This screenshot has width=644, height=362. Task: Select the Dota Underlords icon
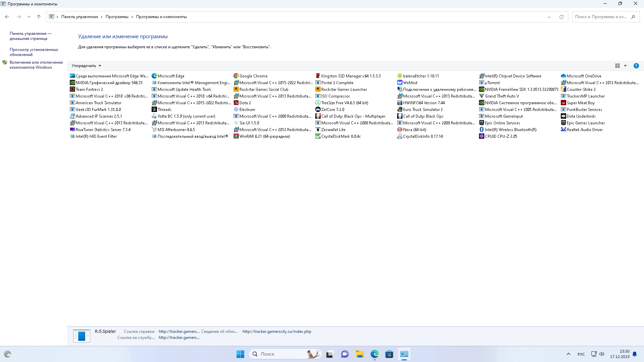pos(563,116)
